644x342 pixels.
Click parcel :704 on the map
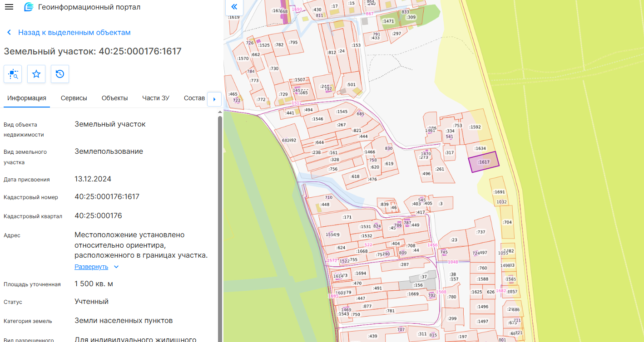tap(507, 222)
